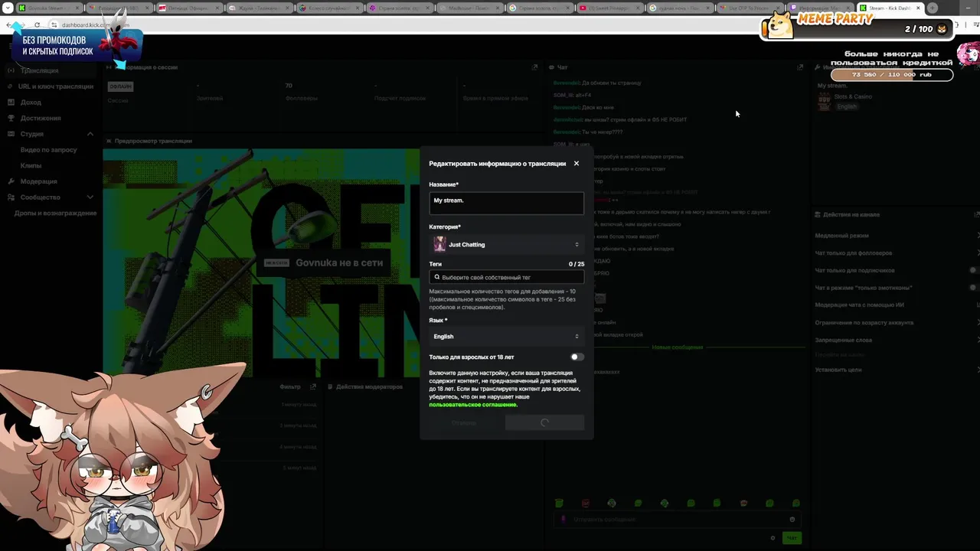Open Доход in the sidebar
The width and height of the screenshot is (980, 551).
31,102
